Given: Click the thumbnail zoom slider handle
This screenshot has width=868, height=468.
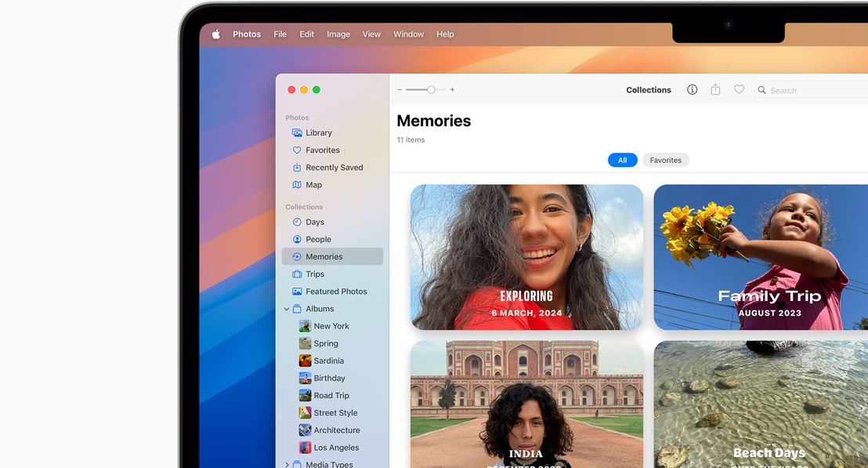Looking at the screenshot, I should [431, 90].
